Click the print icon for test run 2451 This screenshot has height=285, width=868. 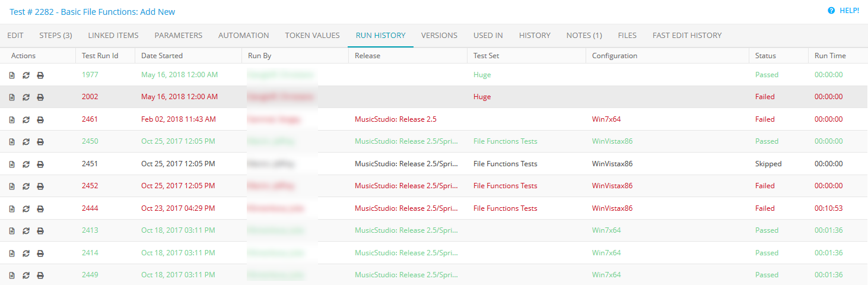pos(40,164)
